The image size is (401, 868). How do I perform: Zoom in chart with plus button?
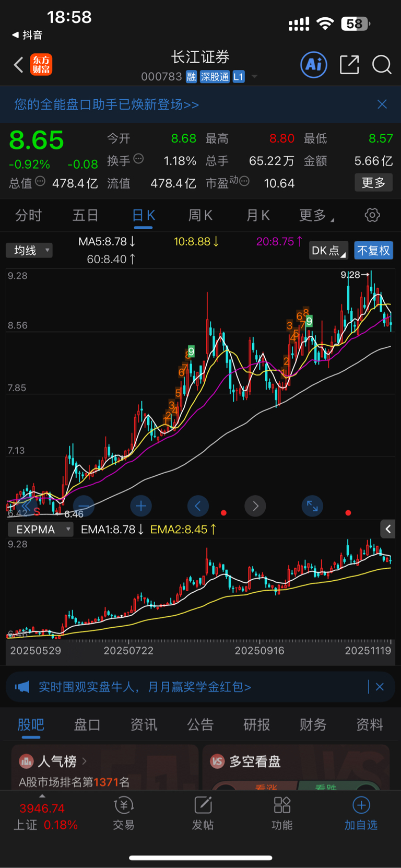[x=141, y=506]
